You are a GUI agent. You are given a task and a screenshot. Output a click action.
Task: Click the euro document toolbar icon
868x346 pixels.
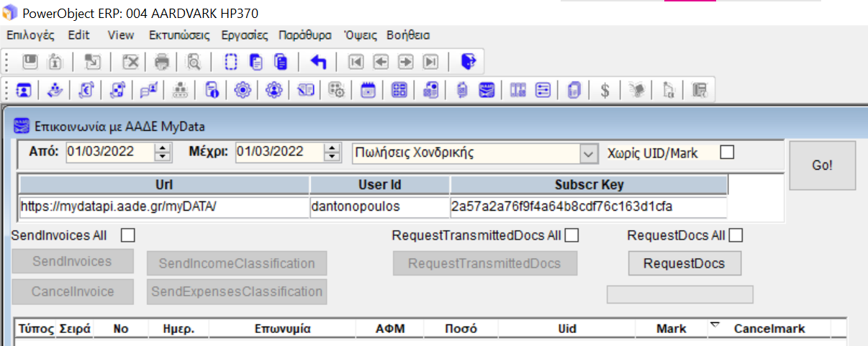point(86,90)
